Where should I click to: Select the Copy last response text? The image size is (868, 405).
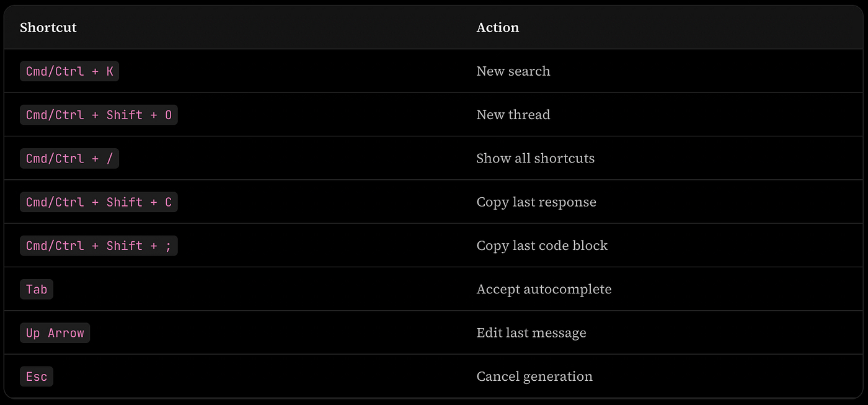(536, 202)
